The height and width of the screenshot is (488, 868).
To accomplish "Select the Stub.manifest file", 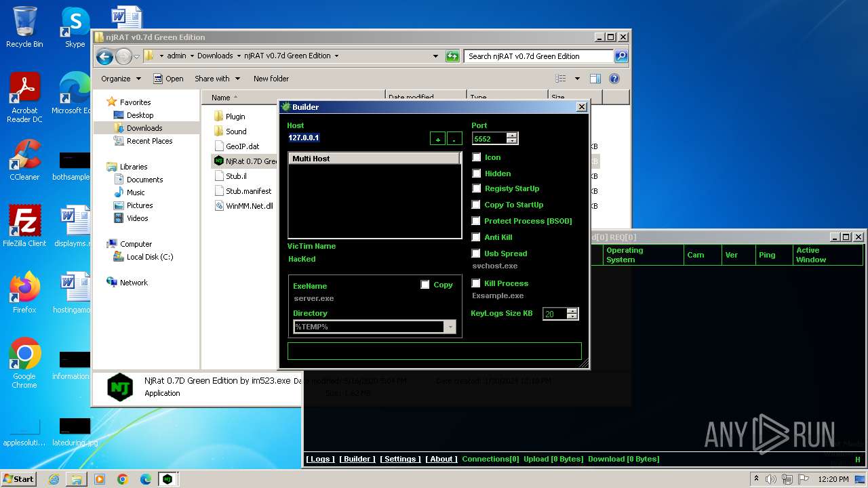I will click(243, 191).
